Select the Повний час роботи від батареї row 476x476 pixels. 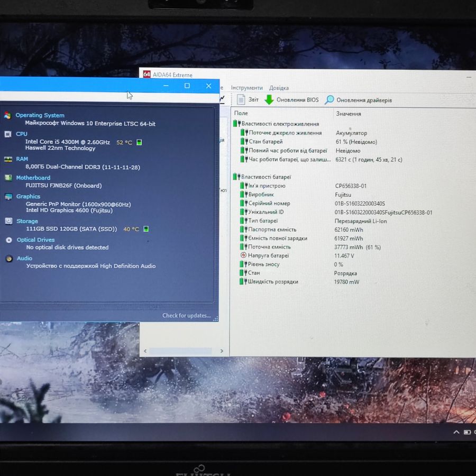(300, 150)
